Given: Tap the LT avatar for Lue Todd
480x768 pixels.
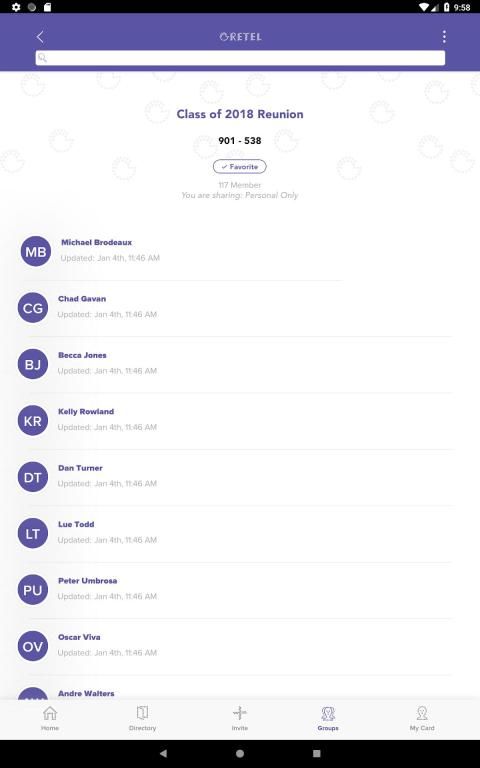Looking at the screenshot, I should (x=33, y=533).
